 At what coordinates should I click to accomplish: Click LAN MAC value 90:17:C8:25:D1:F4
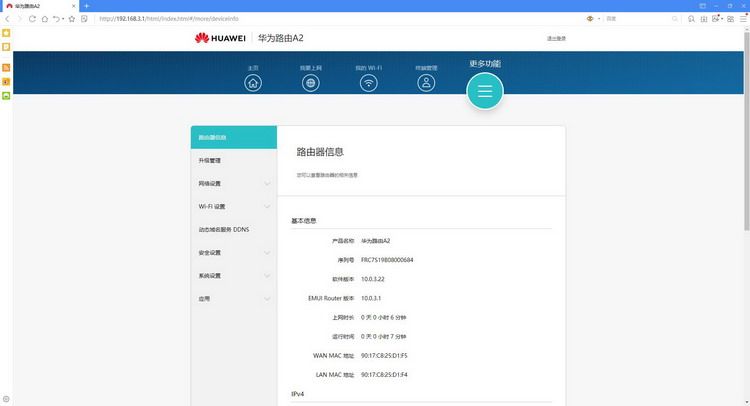coord(384,375)
